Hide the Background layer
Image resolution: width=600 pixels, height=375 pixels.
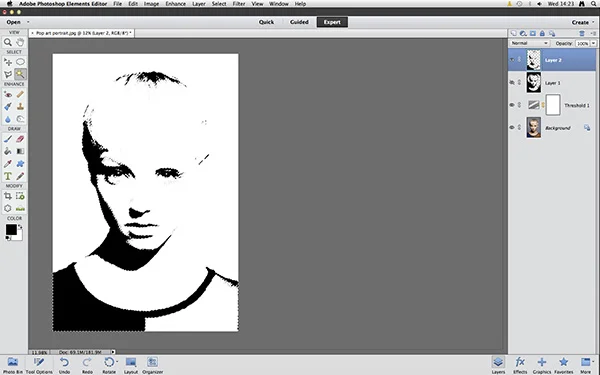(512, 127)
